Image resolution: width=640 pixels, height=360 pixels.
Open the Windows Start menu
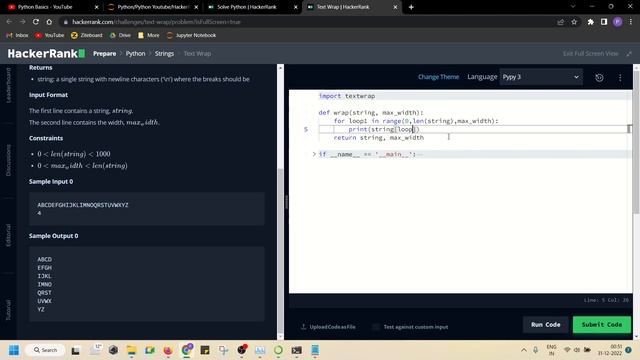14,350
